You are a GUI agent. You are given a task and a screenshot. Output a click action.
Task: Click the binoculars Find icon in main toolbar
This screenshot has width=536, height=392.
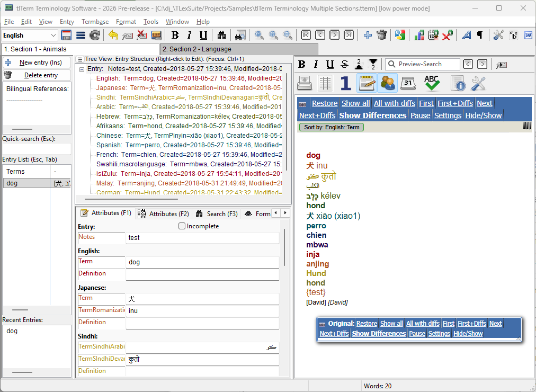point(221,35)
